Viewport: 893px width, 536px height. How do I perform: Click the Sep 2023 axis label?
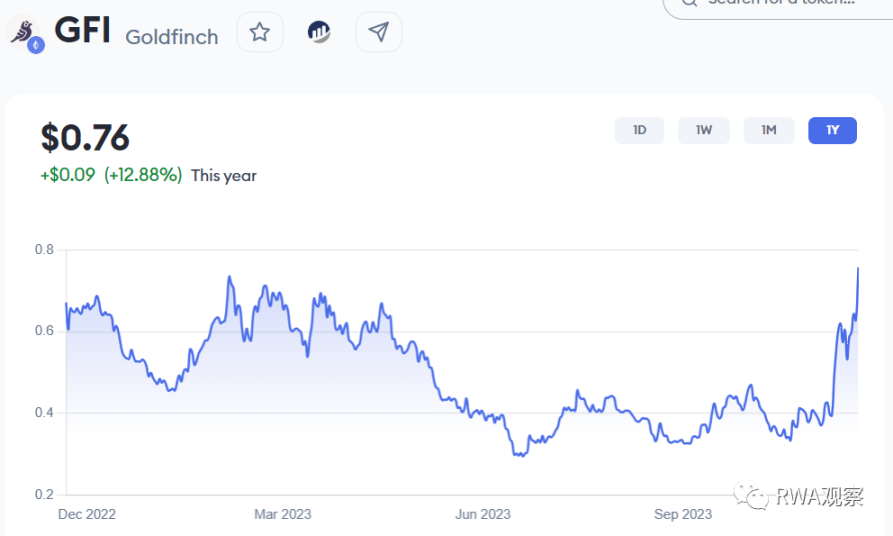click(x=683, y=514)
